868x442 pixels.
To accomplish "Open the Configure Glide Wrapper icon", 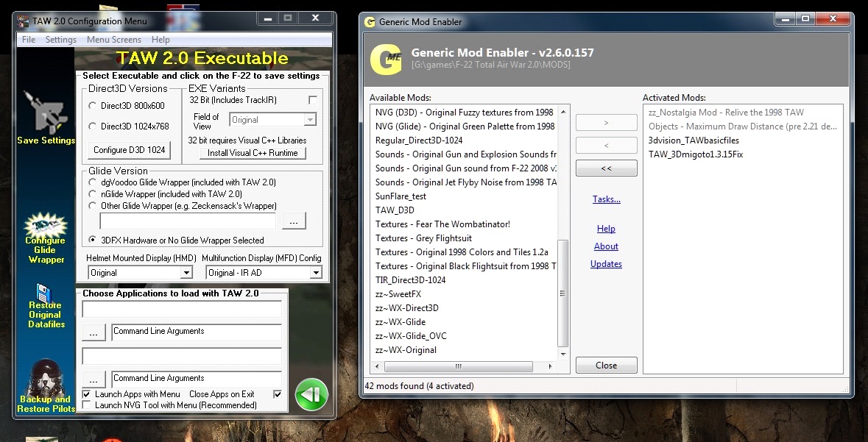I will [x=46, y=225].
